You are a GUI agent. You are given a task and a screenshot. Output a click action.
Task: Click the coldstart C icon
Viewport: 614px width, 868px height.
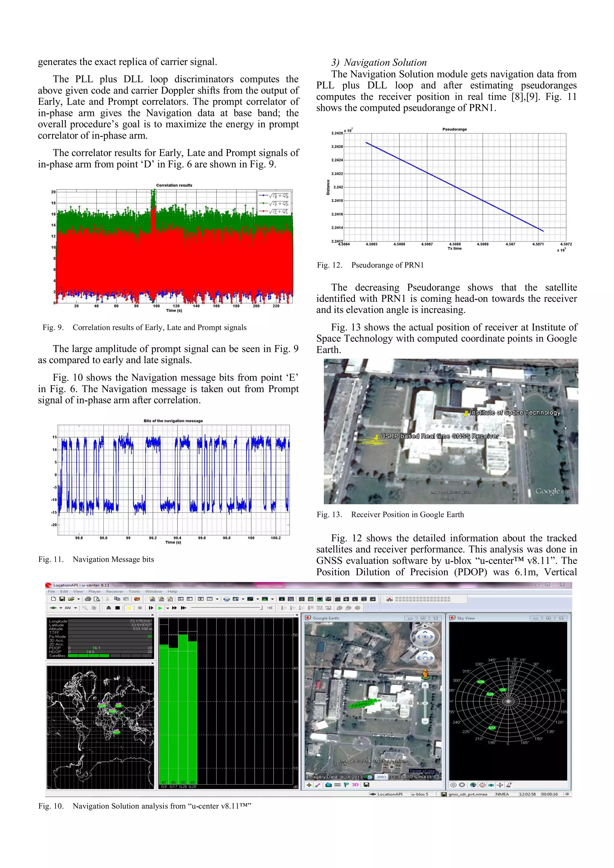pyautogui.click(x=302, y=608)
